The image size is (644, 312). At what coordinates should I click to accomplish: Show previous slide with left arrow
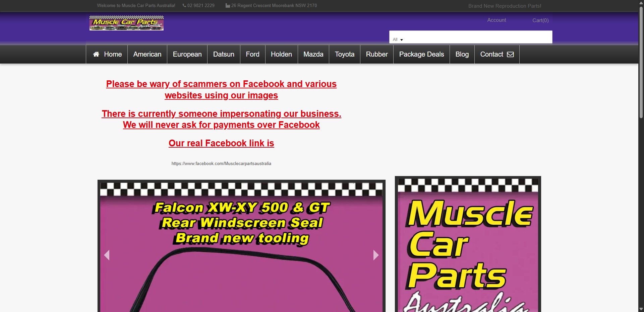click(107, 255)
